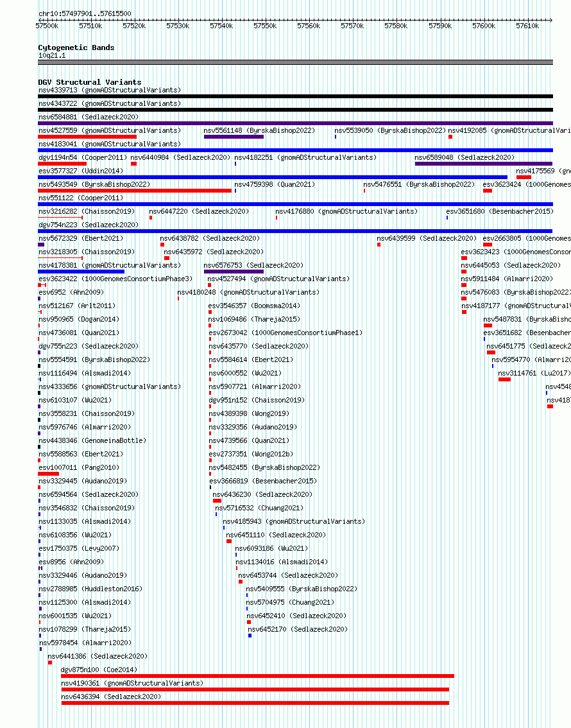Click nsv1134016 (Alsmadi2014) label
571x728 pixels.
[x=282, y=562]
